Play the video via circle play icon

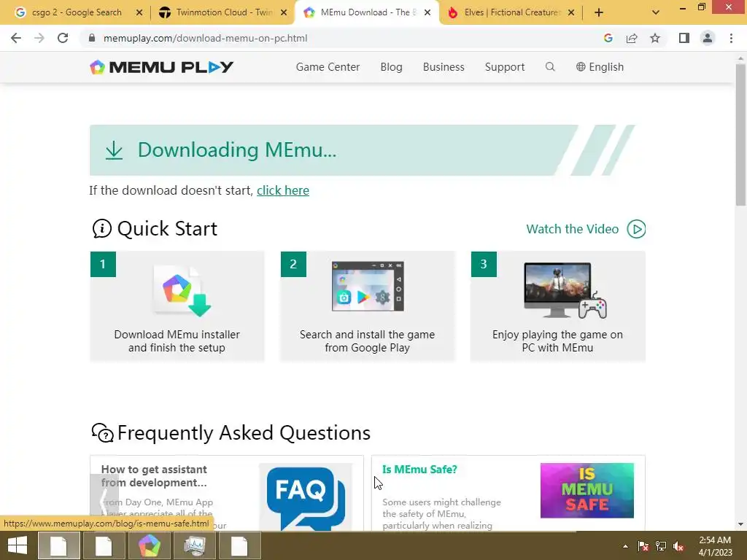[x=636, y=229]
